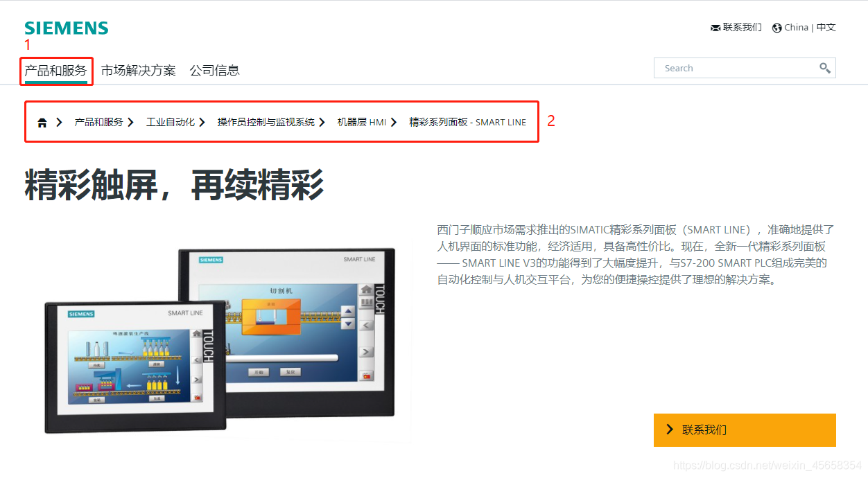Click the chevron after 操作员控制与监视系统 breadcrumb
The width and height of the screenshot is (868, 478).
click(x=322, y=122)
